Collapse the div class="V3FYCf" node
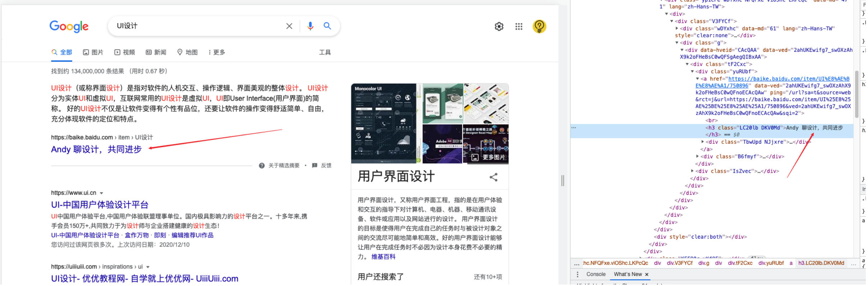Screen dimensions: 868x286 (x=672, y=21)
